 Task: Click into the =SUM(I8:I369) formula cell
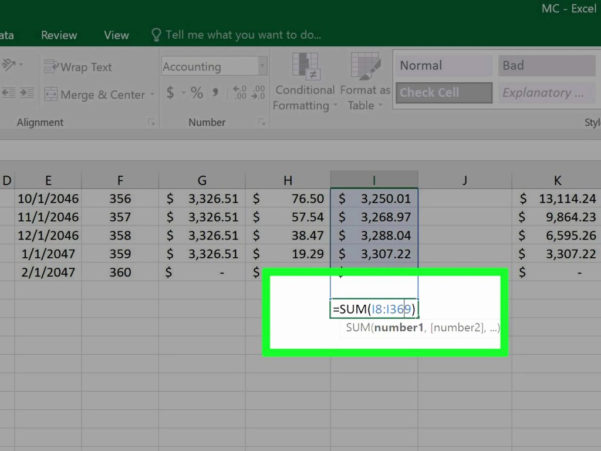[374, 309]
